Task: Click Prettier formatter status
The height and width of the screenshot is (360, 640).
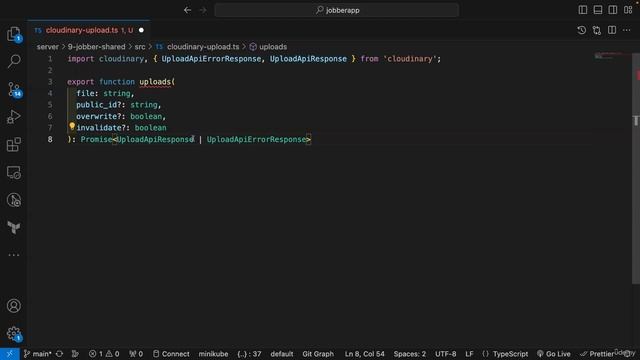Action: point(597,354)
